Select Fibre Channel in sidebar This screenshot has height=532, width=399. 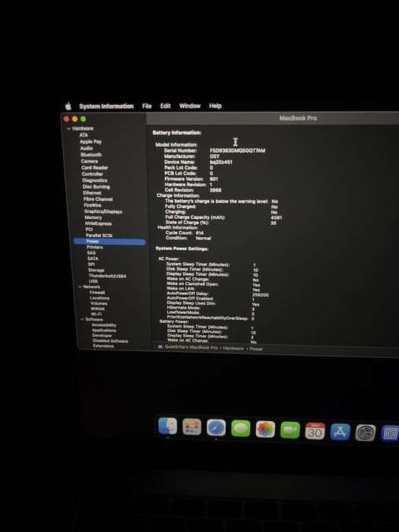point(98,199)
